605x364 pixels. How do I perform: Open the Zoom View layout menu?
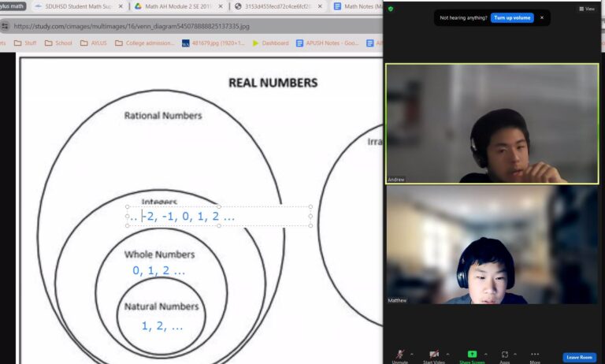(587, 9)
